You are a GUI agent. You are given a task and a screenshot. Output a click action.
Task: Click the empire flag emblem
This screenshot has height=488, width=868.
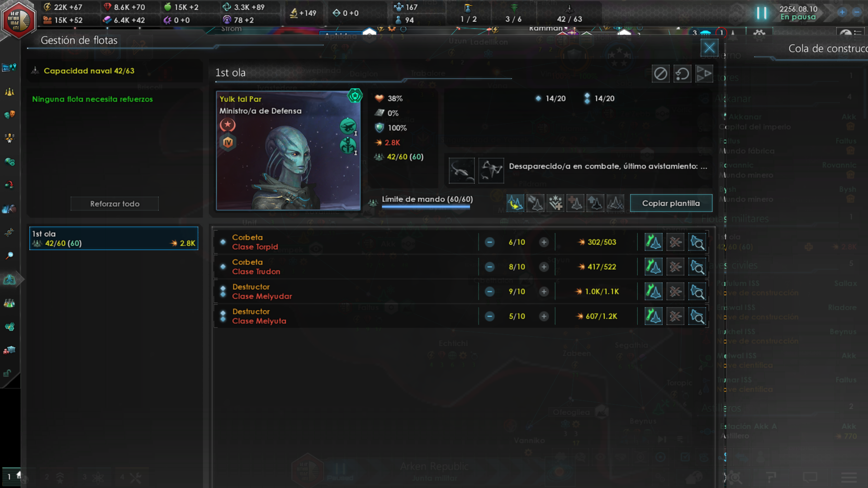[x=18, y=20]
